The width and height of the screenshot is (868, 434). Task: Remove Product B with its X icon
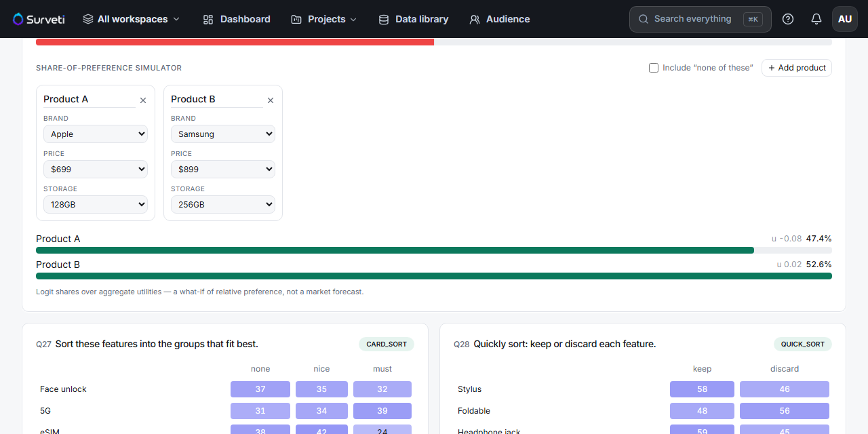click(x=271, y=100)
